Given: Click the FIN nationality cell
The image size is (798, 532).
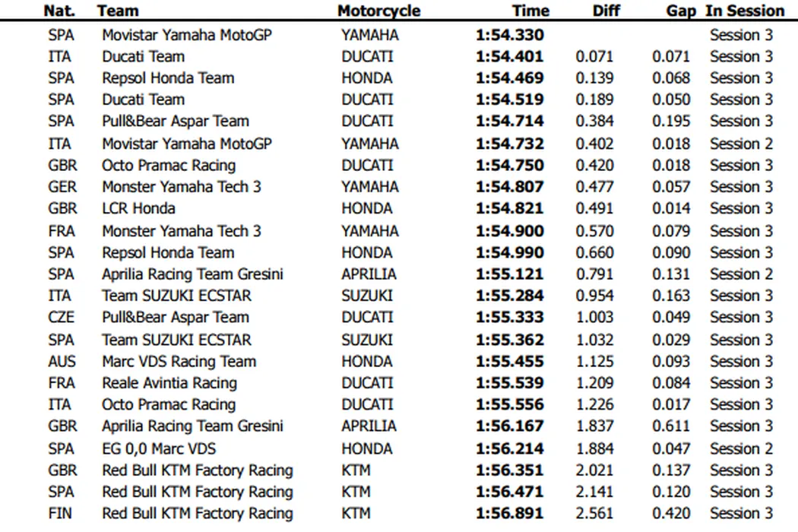Looking at the screenshot, I should click(x=60, y=514).
